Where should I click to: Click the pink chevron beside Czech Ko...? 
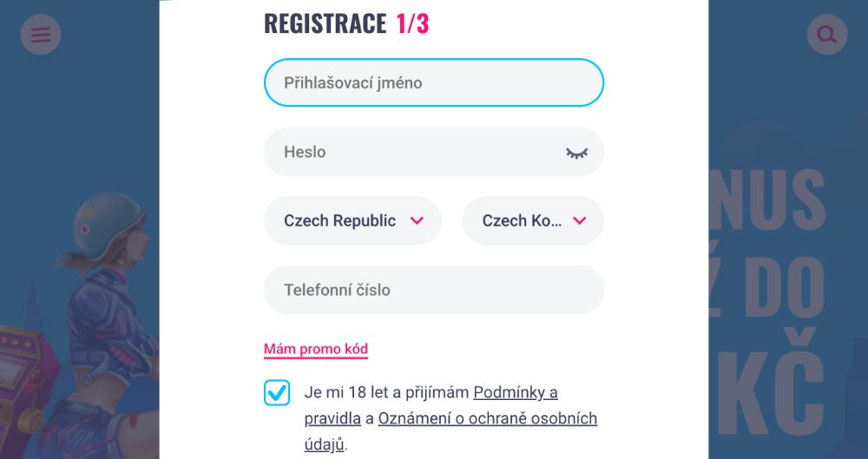580,220
